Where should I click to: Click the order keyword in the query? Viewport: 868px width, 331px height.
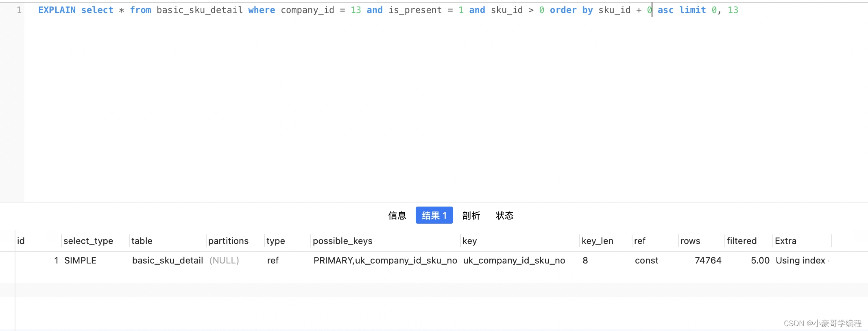tap(563, 10)
